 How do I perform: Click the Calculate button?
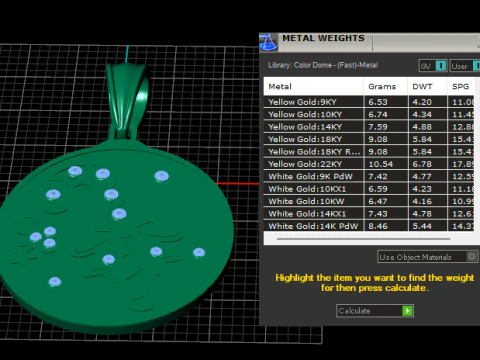click(x=375, y=311)
